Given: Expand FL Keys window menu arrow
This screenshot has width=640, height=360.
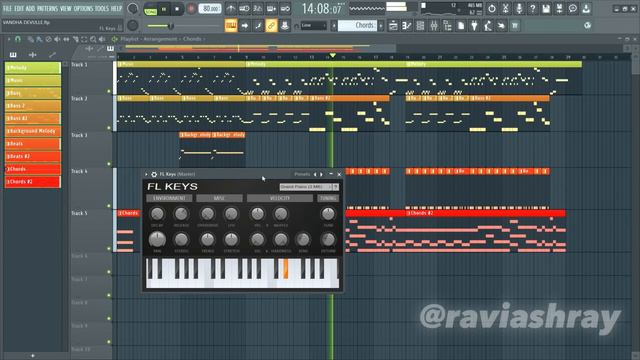Looking at the screenshot, I should 146,174.
